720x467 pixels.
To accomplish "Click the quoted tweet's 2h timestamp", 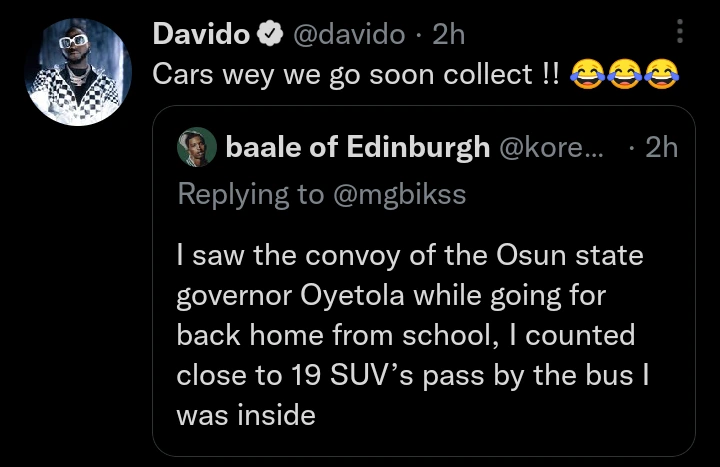I will click(x=661, y=148).
